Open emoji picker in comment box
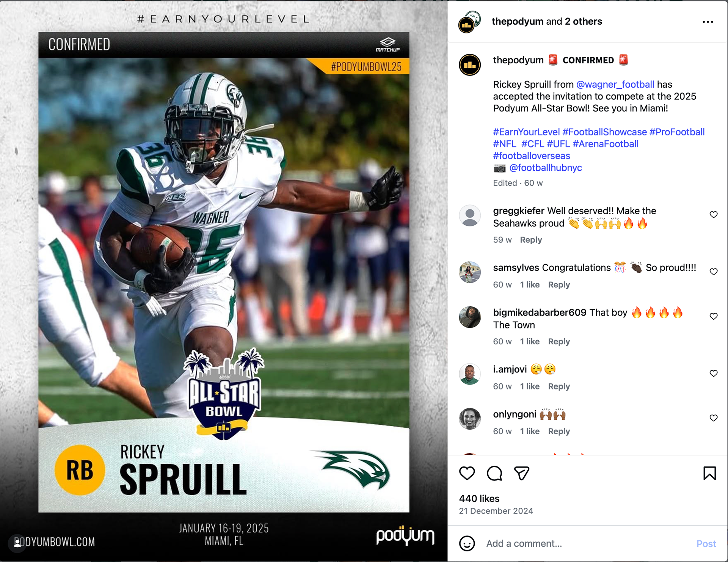 click(467, 543)
